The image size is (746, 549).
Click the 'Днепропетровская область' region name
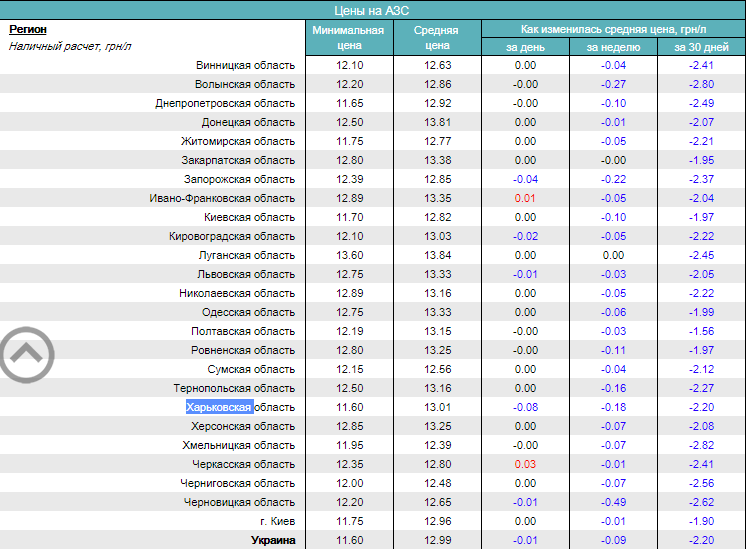pos(225,103)
